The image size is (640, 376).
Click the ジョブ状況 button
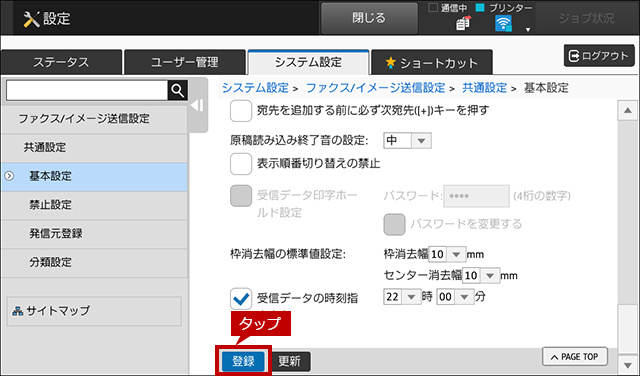(587, 18)
